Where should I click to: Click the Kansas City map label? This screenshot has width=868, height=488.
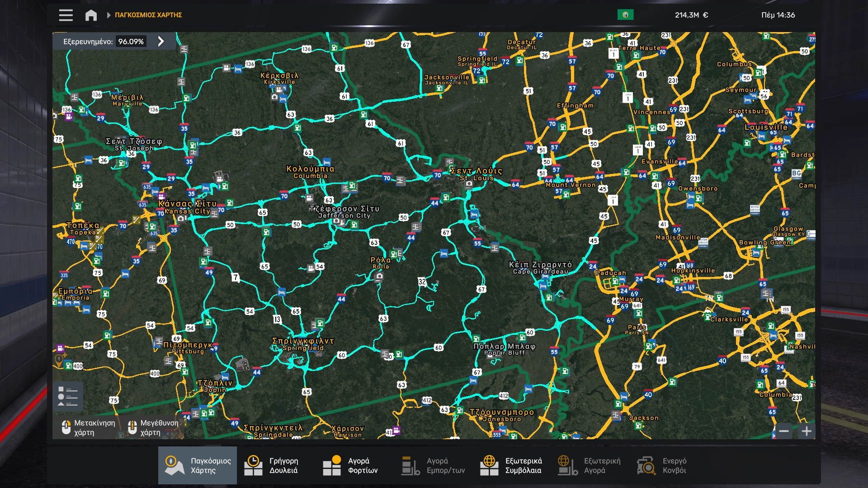187,204
